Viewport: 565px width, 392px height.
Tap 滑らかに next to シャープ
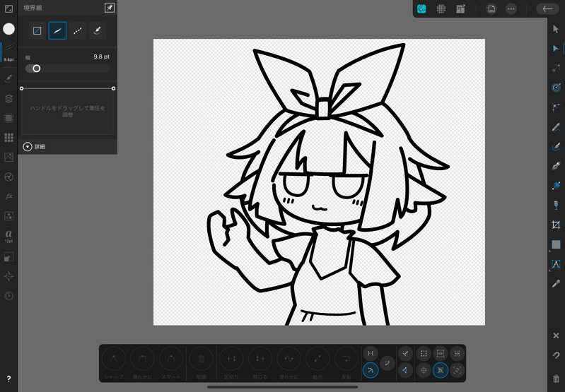click(142, 363)
